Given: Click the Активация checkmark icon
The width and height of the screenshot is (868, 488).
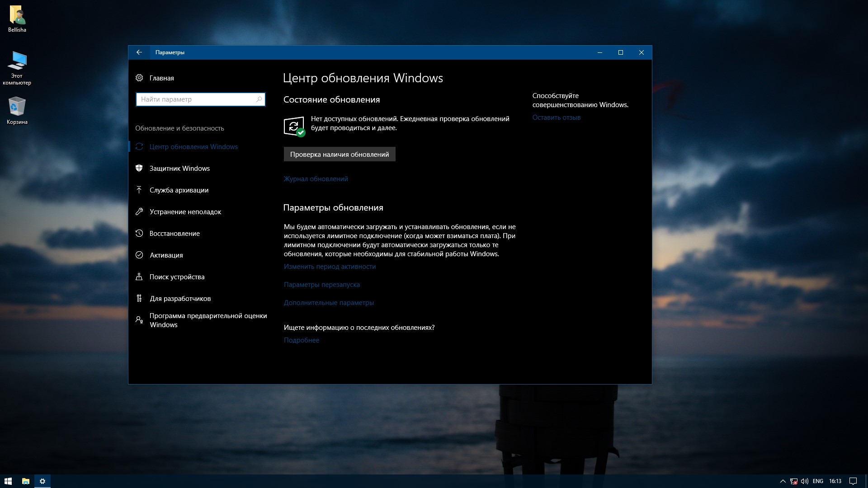Looking at the screenshot, I should point(139,255).
